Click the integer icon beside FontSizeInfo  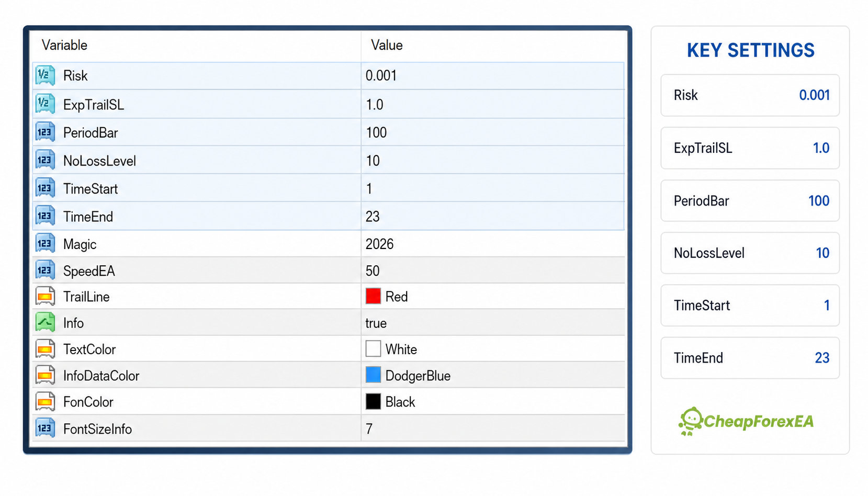click(x=45, y=429)
